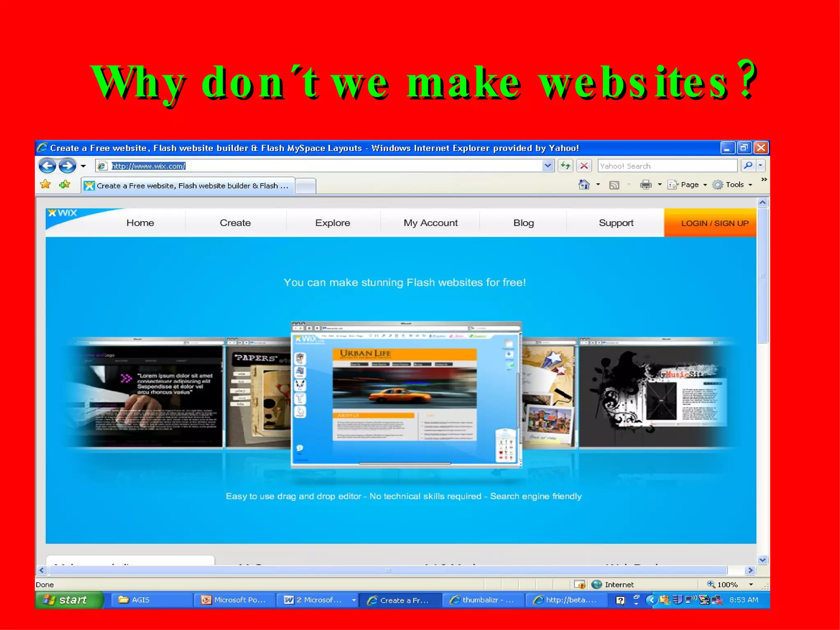Select the Urban Life template preview
840x630 pixels.
tap(406, 395)
